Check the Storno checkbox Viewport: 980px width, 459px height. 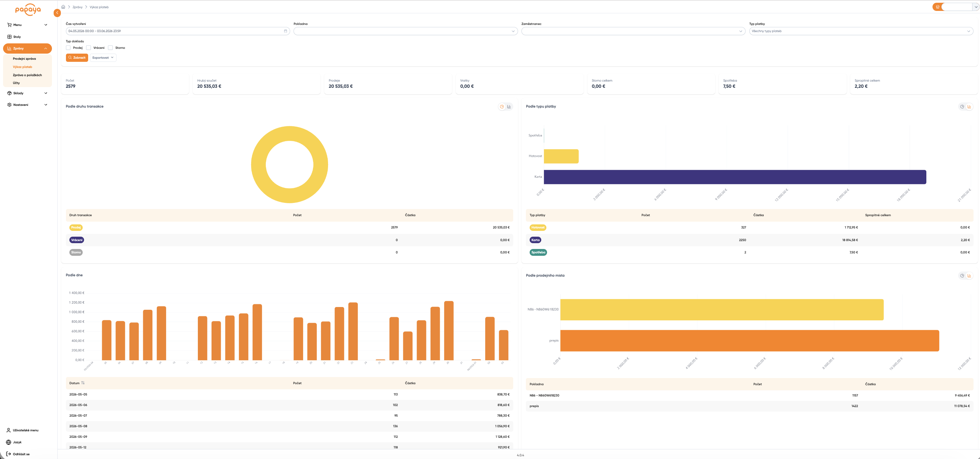point(110,48)
